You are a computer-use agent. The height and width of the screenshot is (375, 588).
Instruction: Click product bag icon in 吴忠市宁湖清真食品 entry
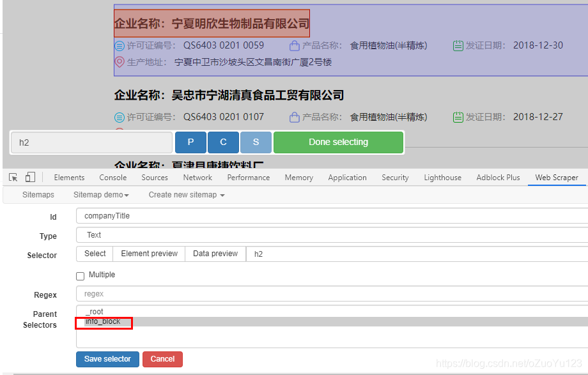pos(295,118)
